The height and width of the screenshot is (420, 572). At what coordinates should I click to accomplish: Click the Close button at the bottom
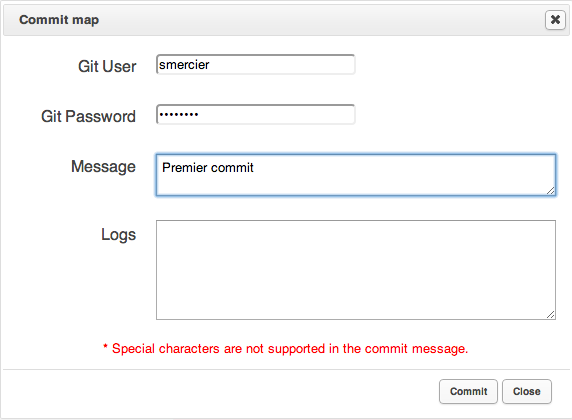526,392
